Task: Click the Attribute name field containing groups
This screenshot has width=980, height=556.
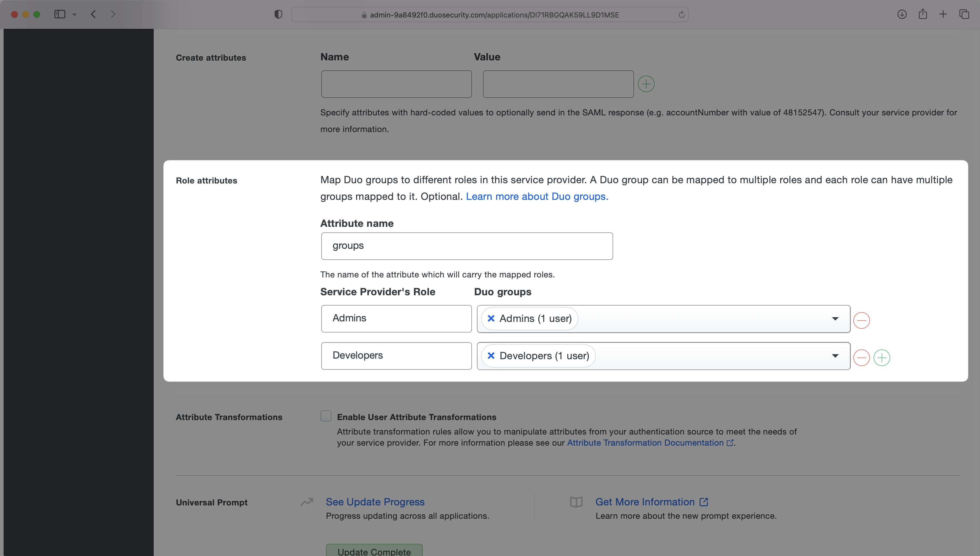Action: [x=467, y=246]
